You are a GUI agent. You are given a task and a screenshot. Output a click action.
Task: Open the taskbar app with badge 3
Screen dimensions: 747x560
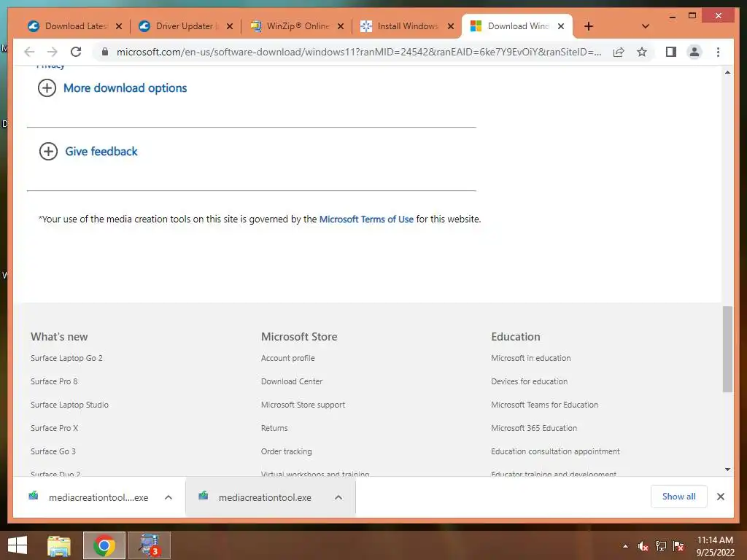(x=149, y=545)
